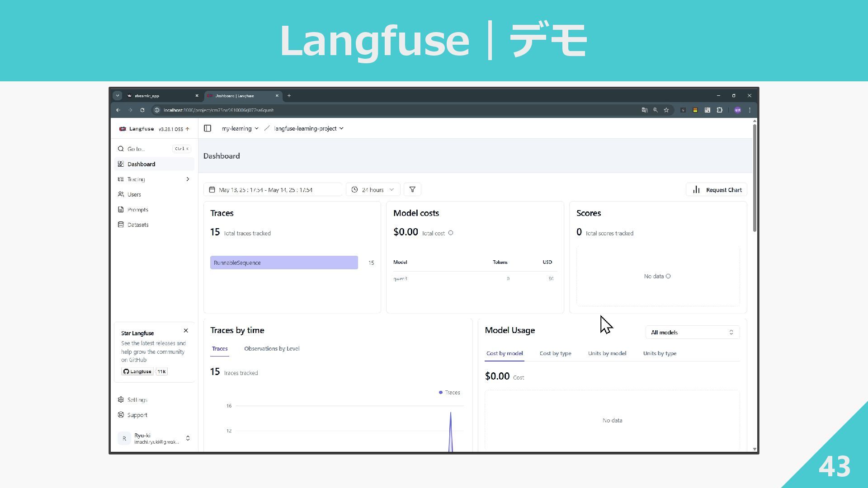Viewport: 868px width, 488px height.
Task: Click the R user avatar
Action: 124,438
